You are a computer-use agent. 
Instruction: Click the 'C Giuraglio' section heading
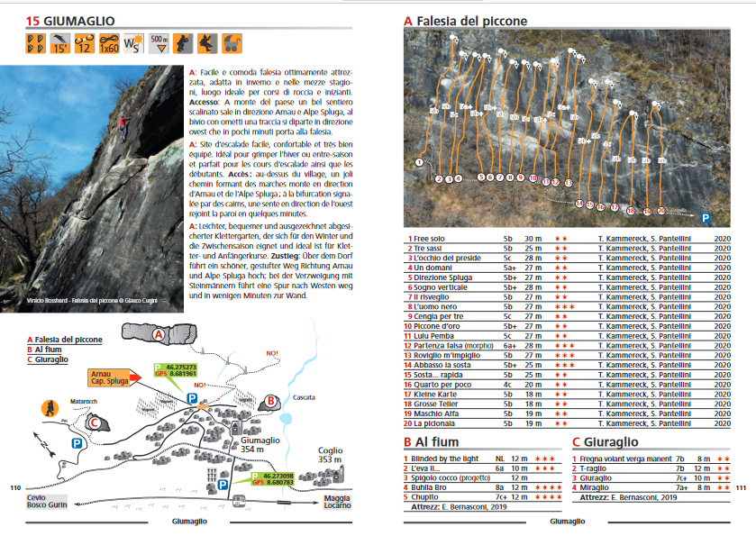coord(606,442)
